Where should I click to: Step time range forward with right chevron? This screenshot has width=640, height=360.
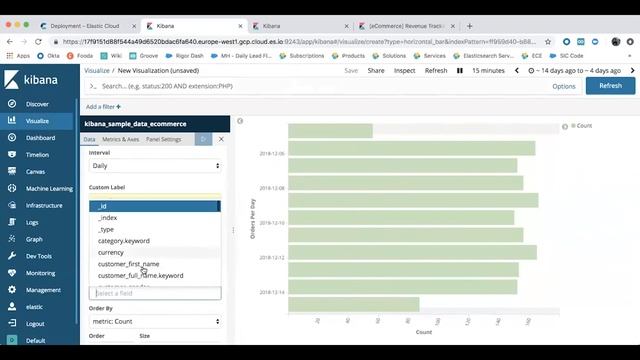633,71
